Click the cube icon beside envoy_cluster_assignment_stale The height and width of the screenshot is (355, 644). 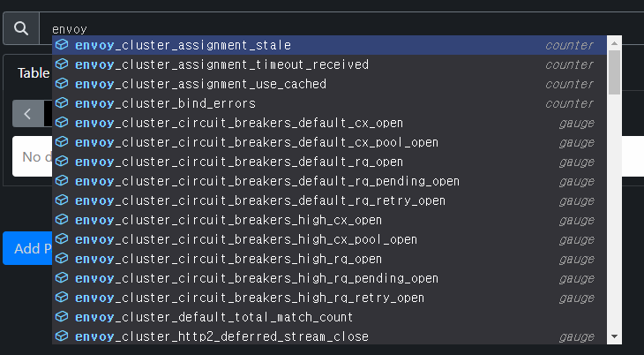(62, 45)
